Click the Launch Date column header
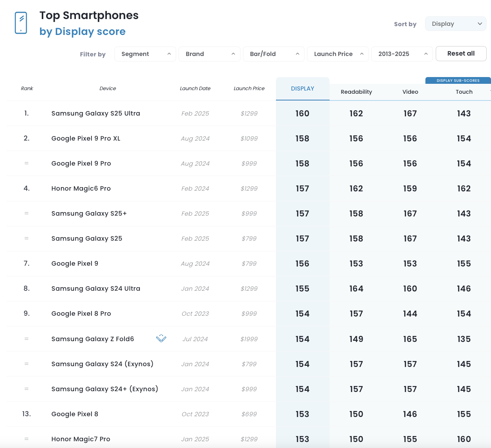The image size is (491, 448). [195, 89]
